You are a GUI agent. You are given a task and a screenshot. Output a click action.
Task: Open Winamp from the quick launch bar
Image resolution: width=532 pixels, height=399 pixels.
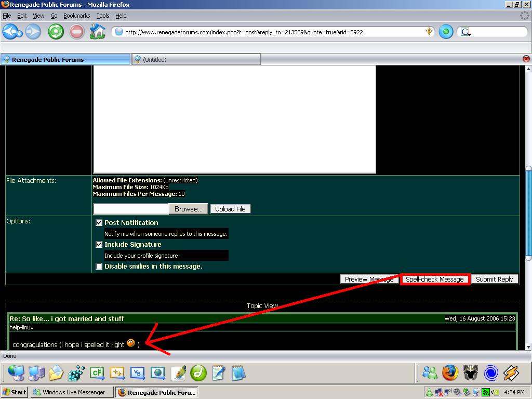tap(511, 373)
